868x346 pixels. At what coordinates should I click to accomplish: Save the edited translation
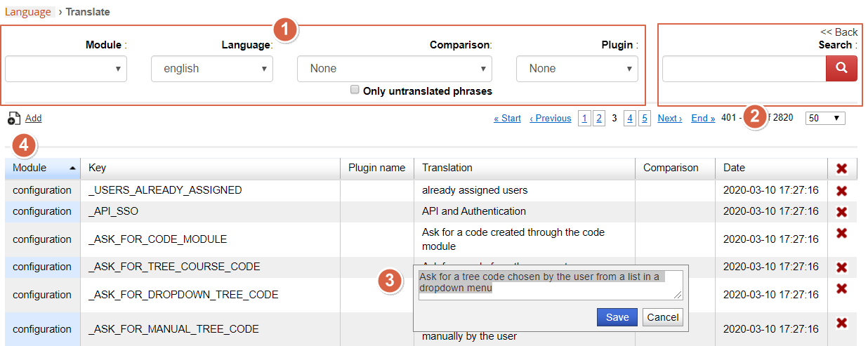coord(617,317)
